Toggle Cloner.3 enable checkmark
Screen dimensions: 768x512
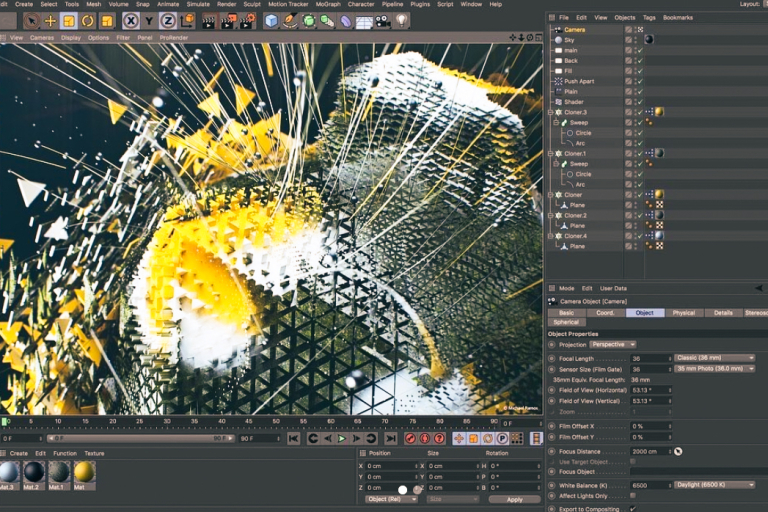(640, 112)
